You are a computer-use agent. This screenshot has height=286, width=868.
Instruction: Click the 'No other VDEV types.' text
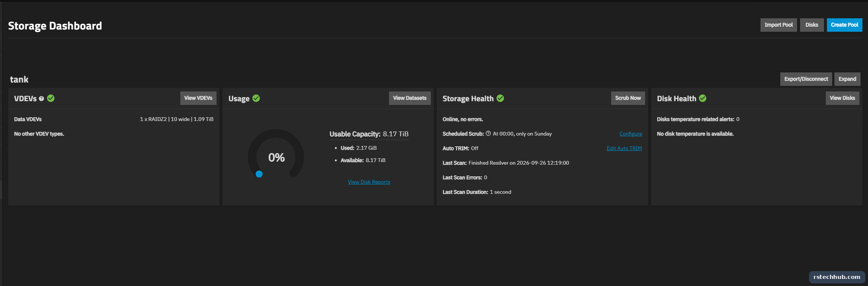tap(39, 134)
